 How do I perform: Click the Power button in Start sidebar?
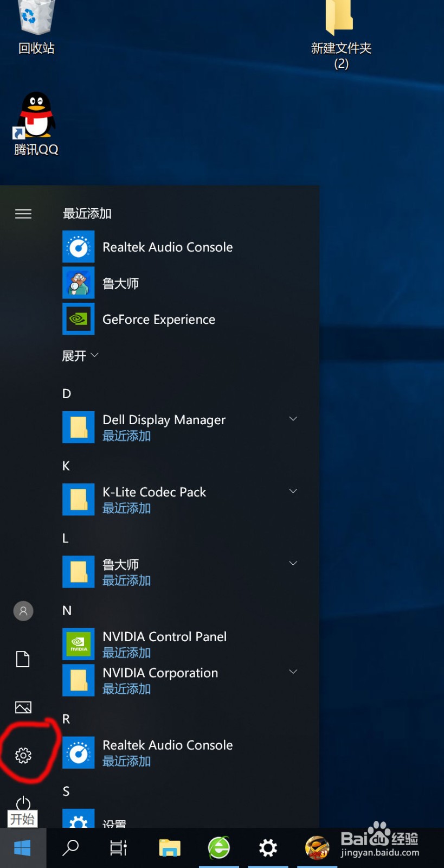pyautogui.click(x=23, y=803)
